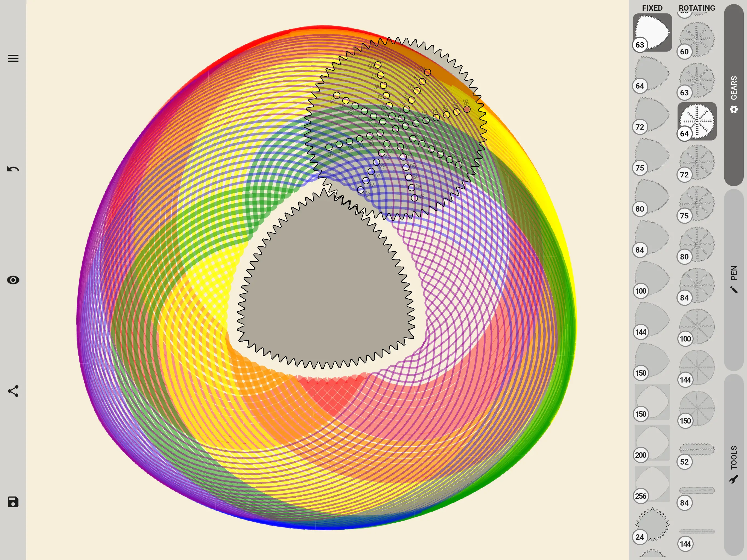The width and height of the screenshot is (747, 560).
Task: Click the undo arrow icon
Action: point(13,169)
